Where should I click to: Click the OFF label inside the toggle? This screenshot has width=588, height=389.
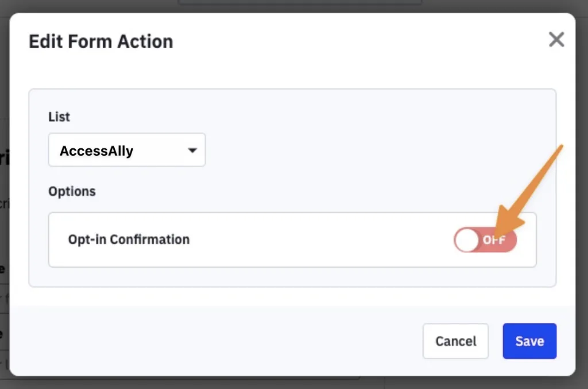tap(494, 240)
